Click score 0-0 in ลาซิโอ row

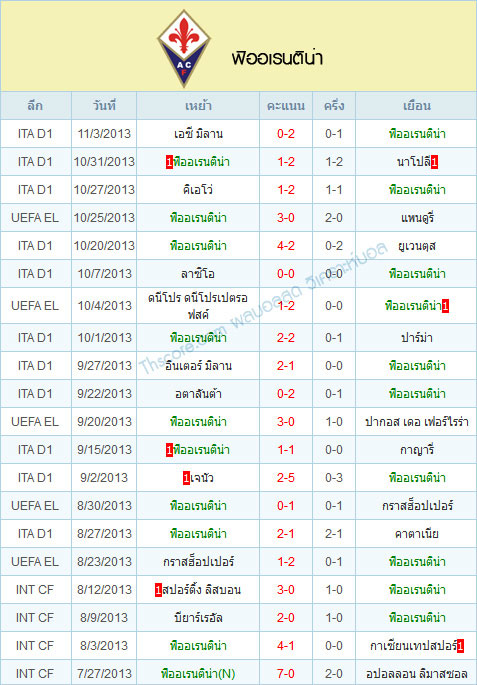(x=286, y=273)
